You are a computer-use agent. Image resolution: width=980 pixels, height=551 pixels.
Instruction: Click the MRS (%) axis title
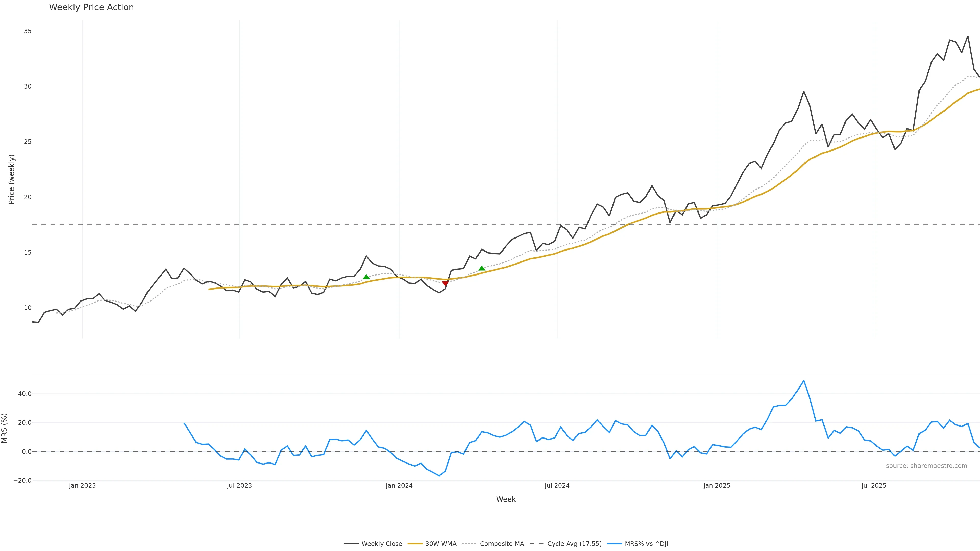tap(5, 428)
